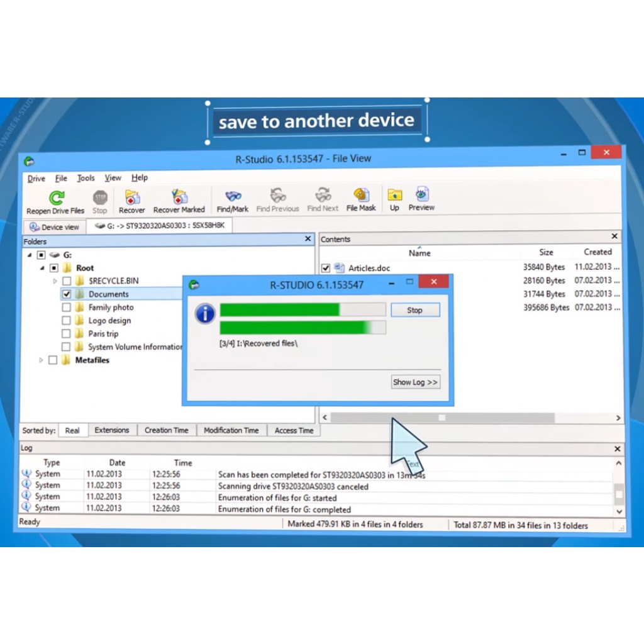Click the Metafiles folder icon
This screenshot has width=644, height=644.
pos(65,360)
